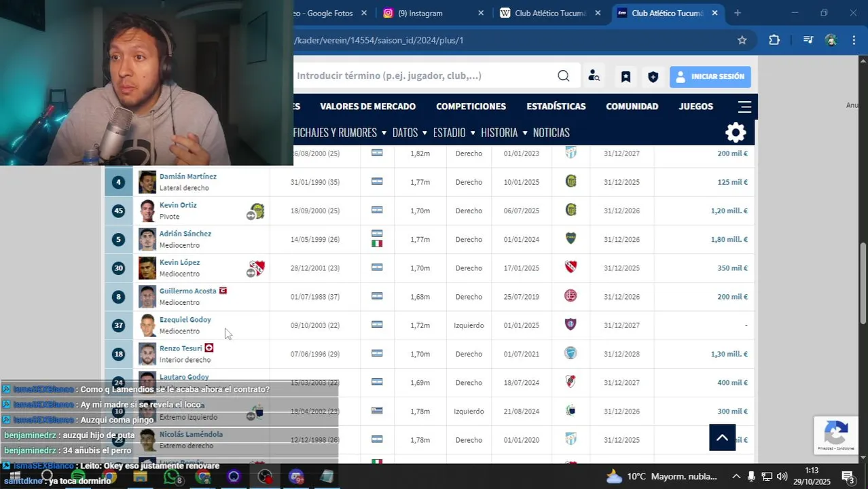This screenshot has height=489, width=868.
Task: Click Kevin Ortiz's loan club badge icon
Action: (x=257, y=211)
